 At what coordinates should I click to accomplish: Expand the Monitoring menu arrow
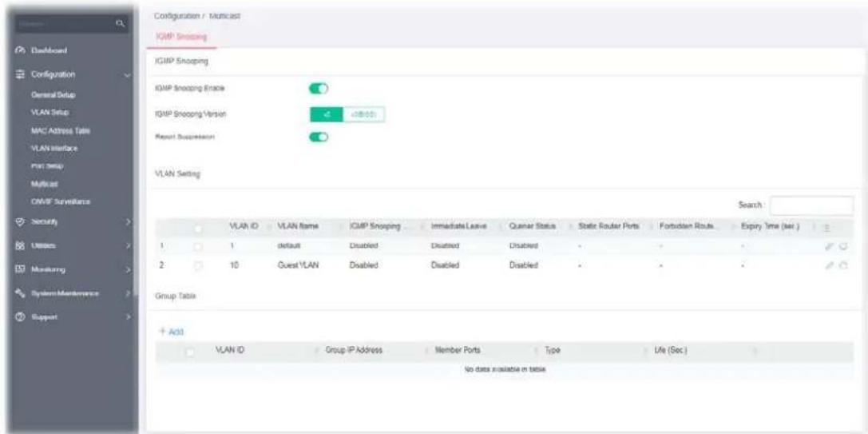127,270
